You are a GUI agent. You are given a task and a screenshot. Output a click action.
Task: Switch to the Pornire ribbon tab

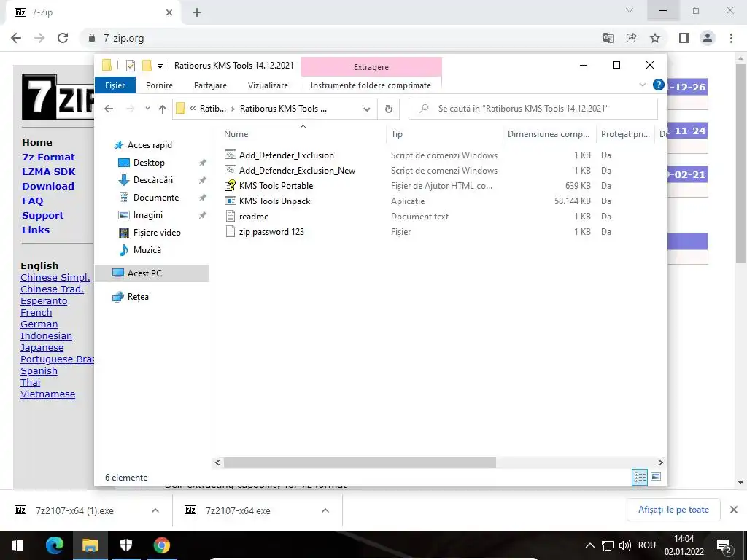point(159,85)
